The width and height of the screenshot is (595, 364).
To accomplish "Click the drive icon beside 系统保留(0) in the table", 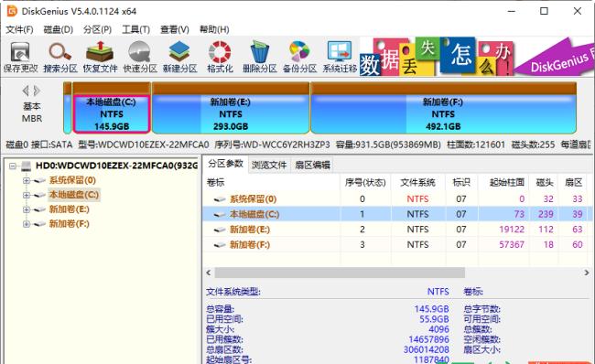I will pos(220,199).
